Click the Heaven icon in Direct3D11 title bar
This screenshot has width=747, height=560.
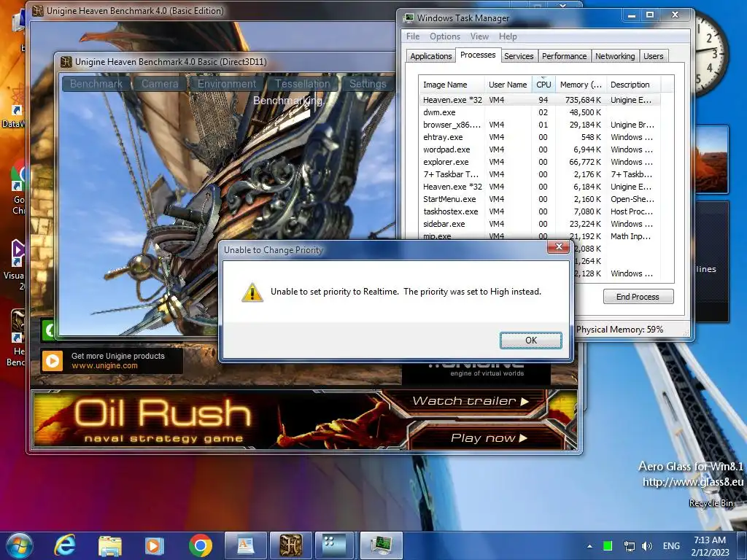click(x=66, y=62)
